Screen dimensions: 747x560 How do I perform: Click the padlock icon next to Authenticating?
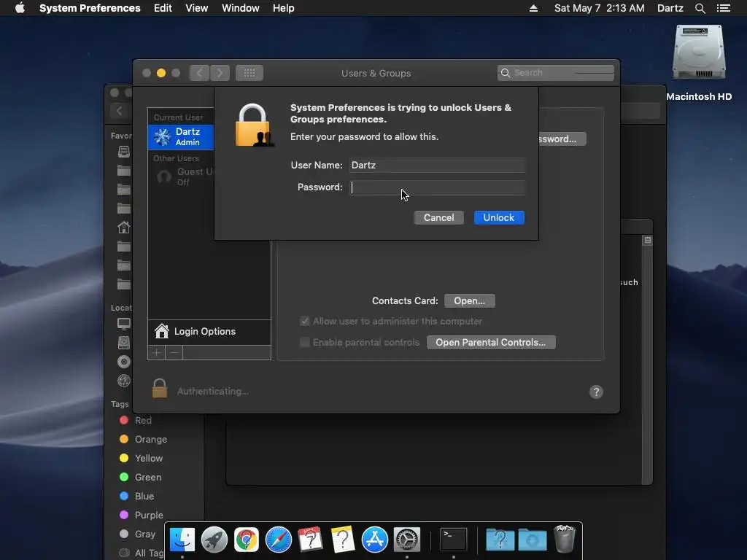(160, 388)
